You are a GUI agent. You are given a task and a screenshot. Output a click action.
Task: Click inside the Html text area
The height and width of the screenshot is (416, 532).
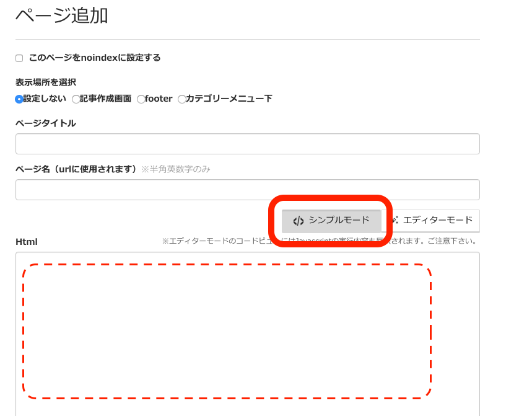point(247,334)
